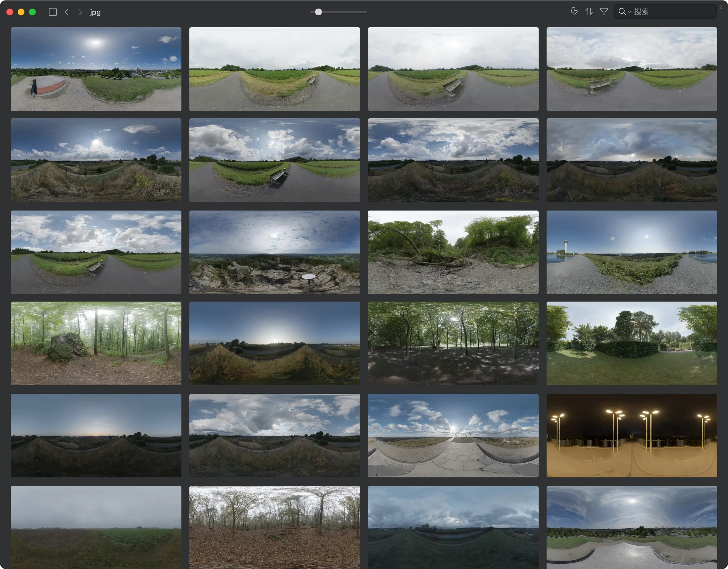Click the pin icon in the window corner

pyautogui.click(x=721, y=8)
